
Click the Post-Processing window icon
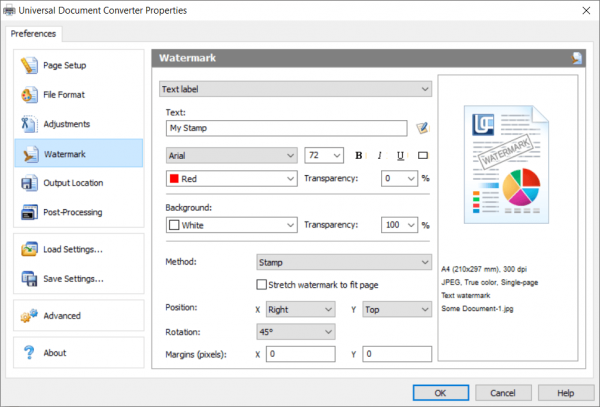29,212
